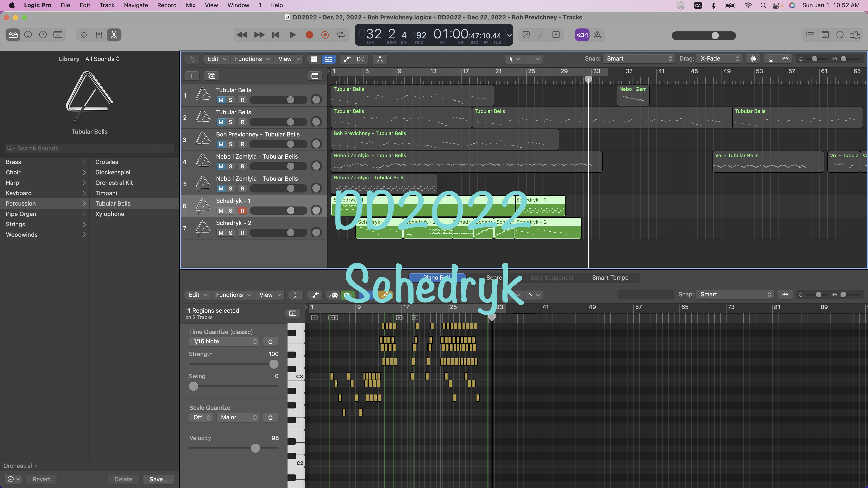Viewport: 868px width, 488px height.
Task: Open the Media Browsers icon
Action: pyautogui.click(x=855, y=35)
